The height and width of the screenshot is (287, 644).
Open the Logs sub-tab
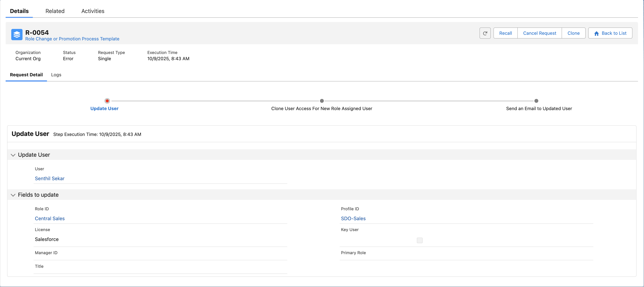(56, 75)
